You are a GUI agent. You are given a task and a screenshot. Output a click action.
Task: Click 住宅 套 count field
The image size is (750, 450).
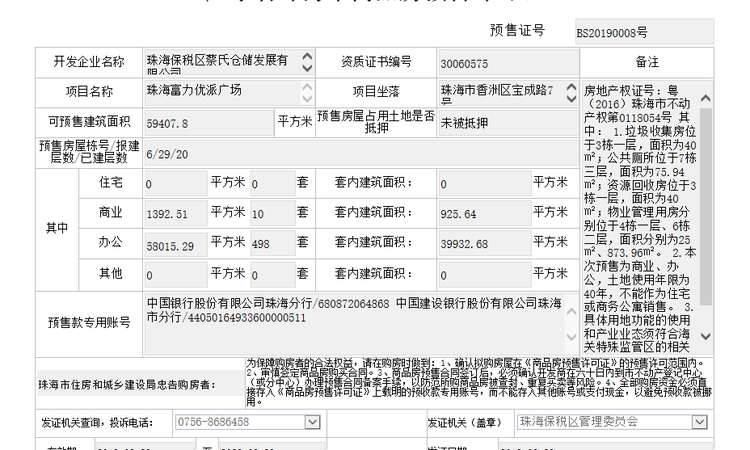click(x=273, y=183)
